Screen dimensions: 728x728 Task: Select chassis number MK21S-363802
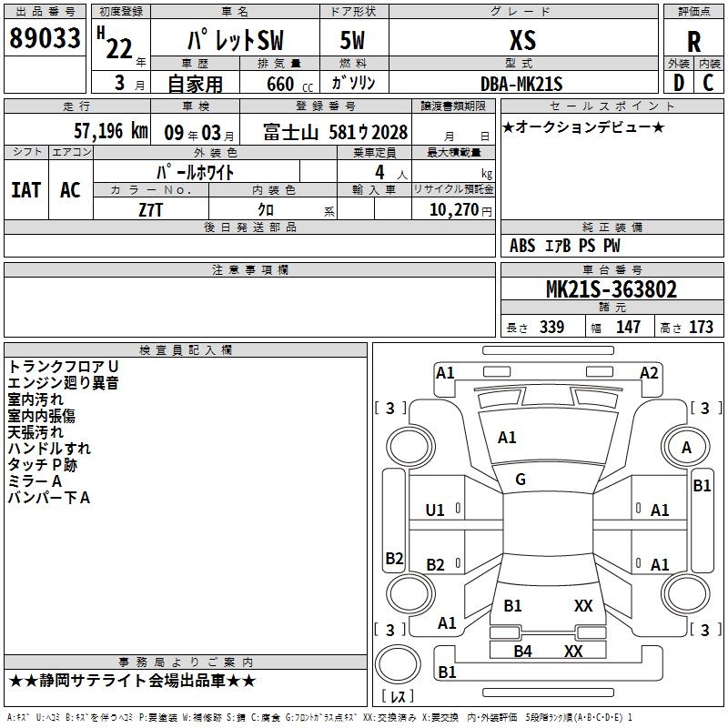(x=612, y=289)
